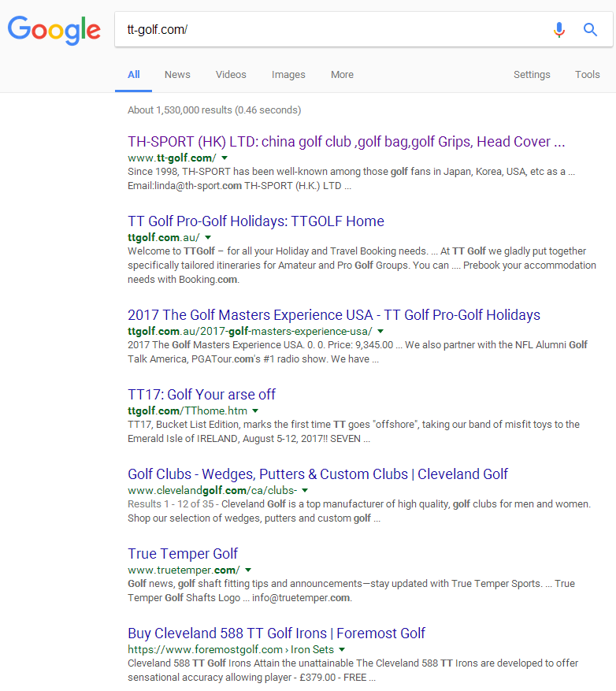
Task: Switch to the Videos tab
Action: [231, 75]
